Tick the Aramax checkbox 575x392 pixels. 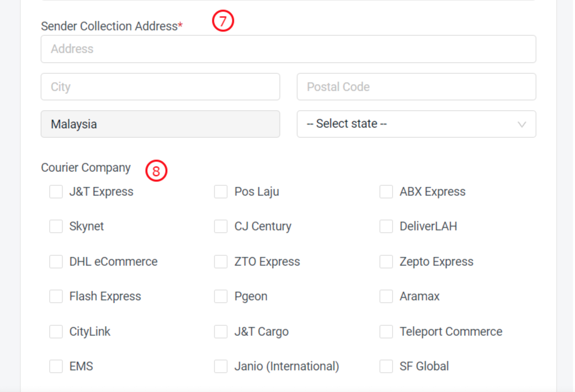click(386, 296)
